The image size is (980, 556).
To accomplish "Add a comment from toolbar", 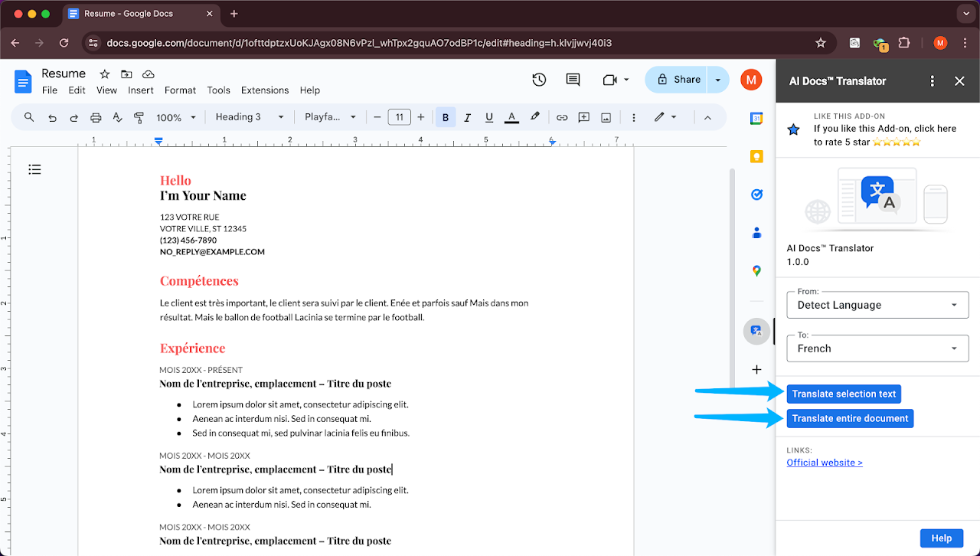I will (584, 117).
